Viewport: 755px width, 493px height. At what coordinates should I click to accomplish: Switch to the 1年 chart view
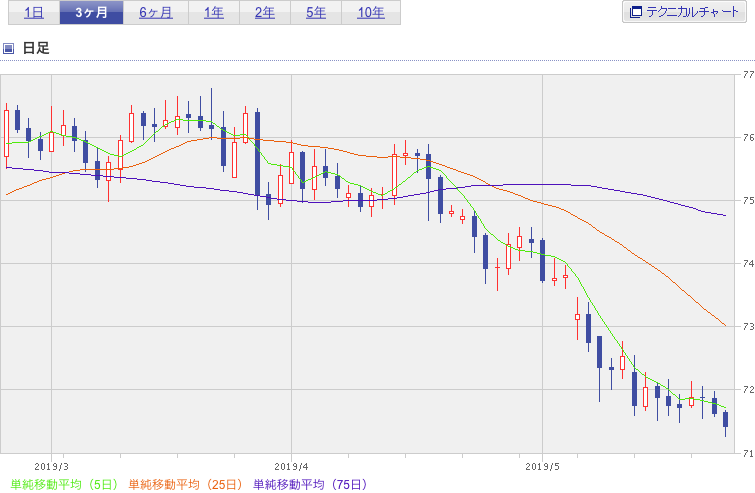pos(214,13)
